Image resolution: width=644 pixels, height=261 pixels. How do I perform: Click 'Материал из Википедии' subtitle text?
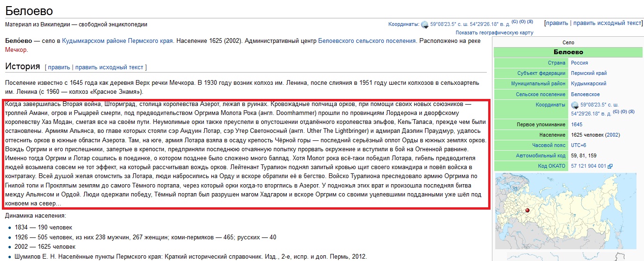[x=76, y=24]
